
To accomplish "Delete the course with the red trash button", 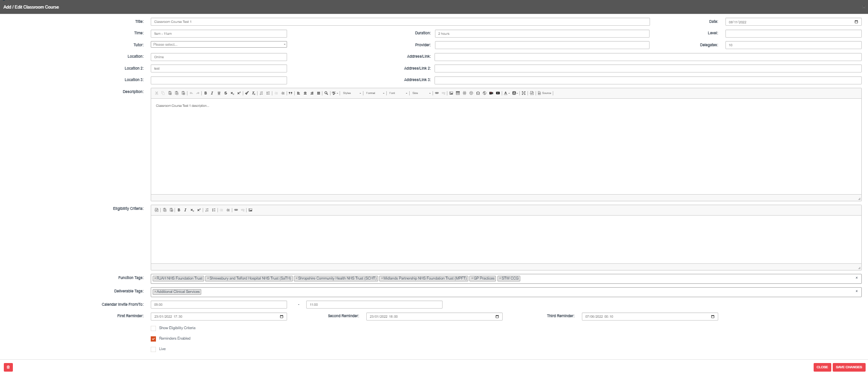I will coord(8,367).
